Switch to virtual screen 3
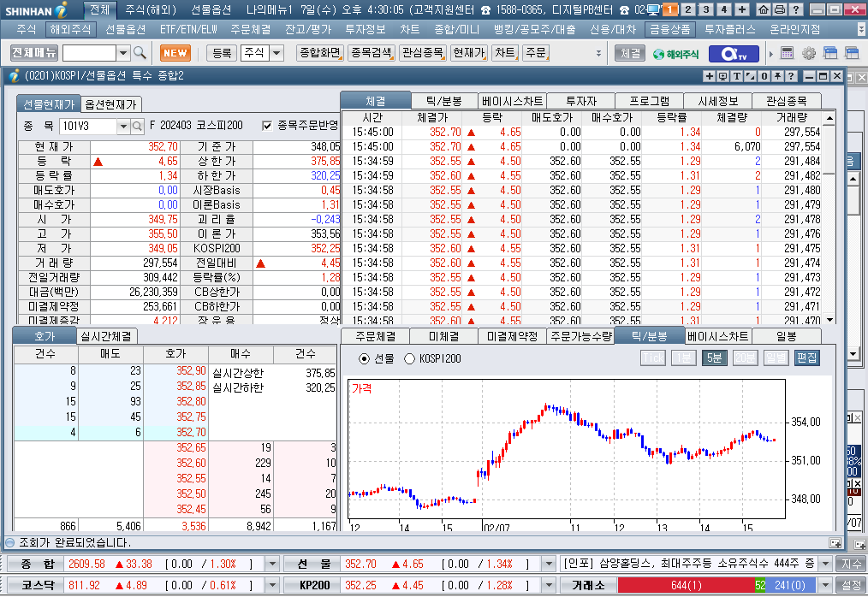 point(706,9)
